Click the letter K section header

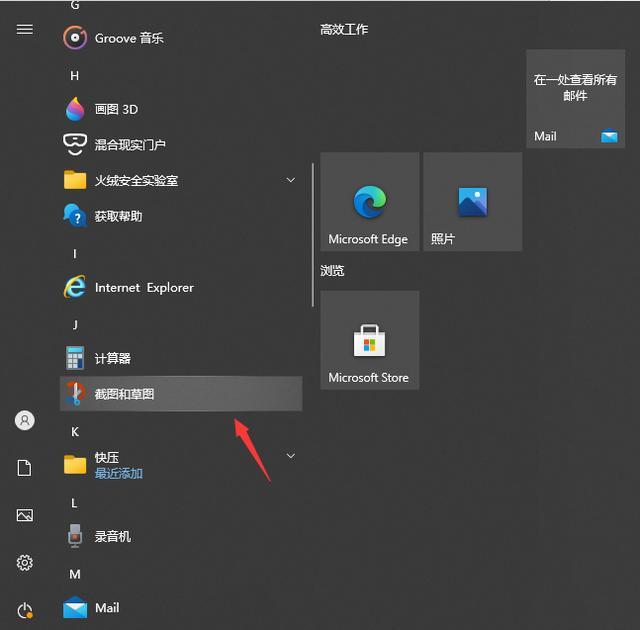(x=75, y=432)
